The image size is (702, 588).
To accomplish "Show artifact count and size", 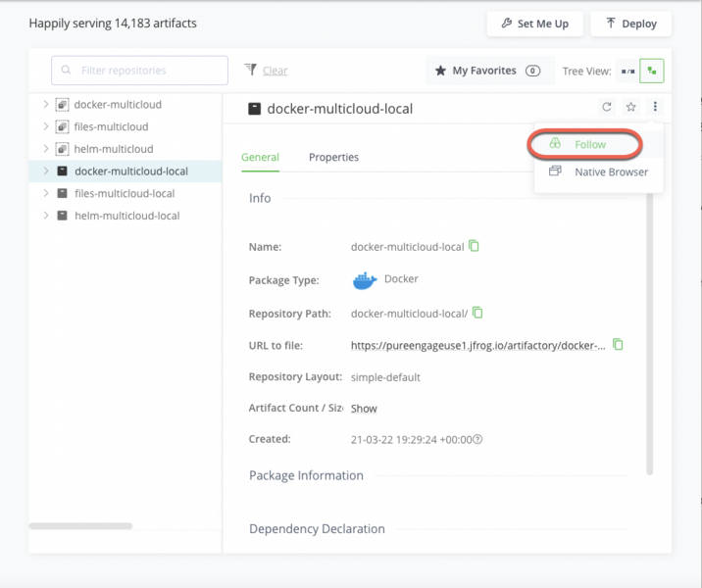I will click(x=364, y=409).
